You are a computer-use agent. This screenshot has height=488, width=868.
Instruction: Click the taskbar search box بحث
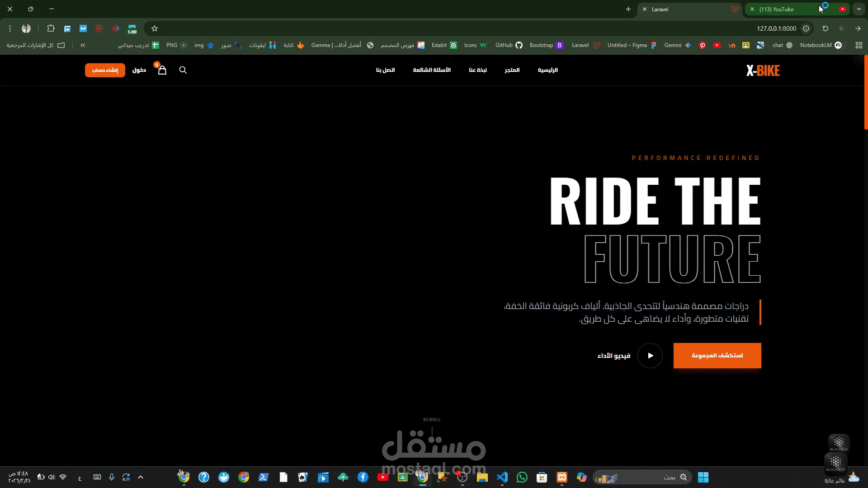[642, 477]
